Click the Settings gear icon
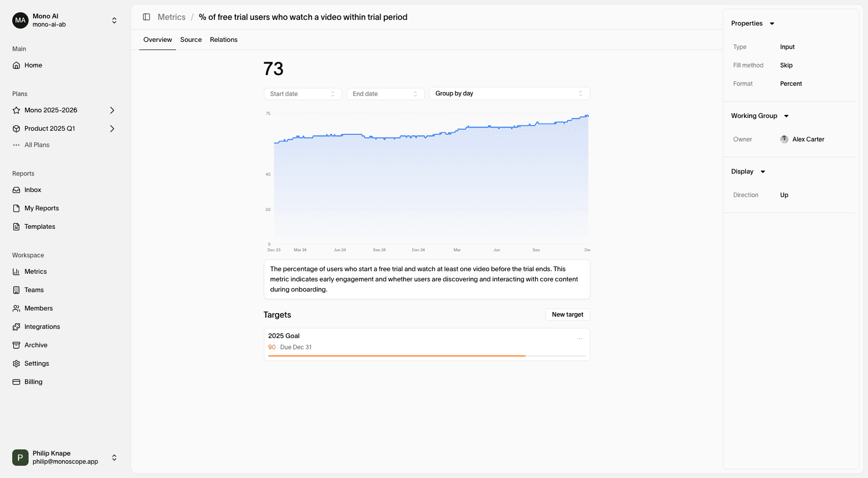Image resolution: width=868 pixels, height=478 pixels. click(16, 364)
